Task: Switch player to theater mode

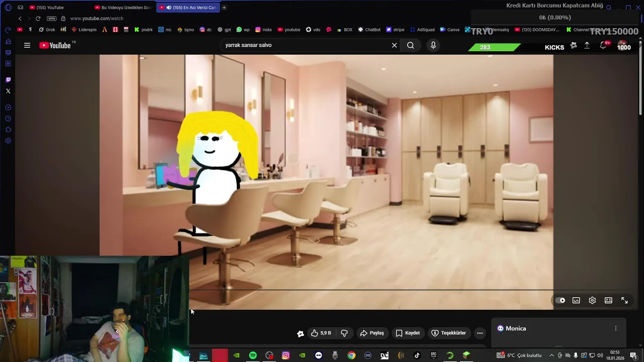Action: tap(608, 300)
